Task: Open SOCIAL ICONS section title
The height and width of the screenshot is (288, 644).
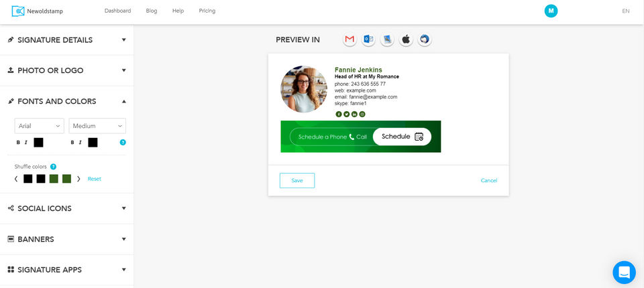Action: (44, 208)
